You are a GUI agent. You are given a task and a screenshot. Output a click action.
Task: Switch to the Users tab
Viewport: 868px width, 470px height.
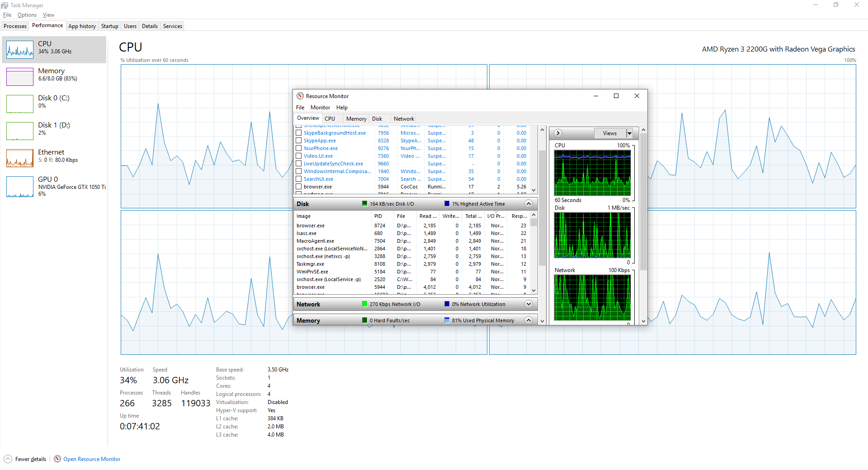point(130,26)
